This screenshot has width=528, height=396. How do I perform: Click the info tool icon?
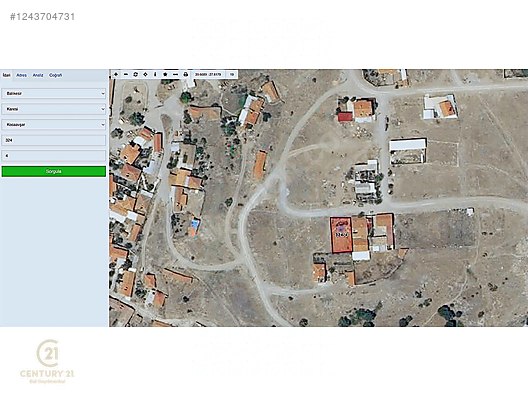(155, 74)
